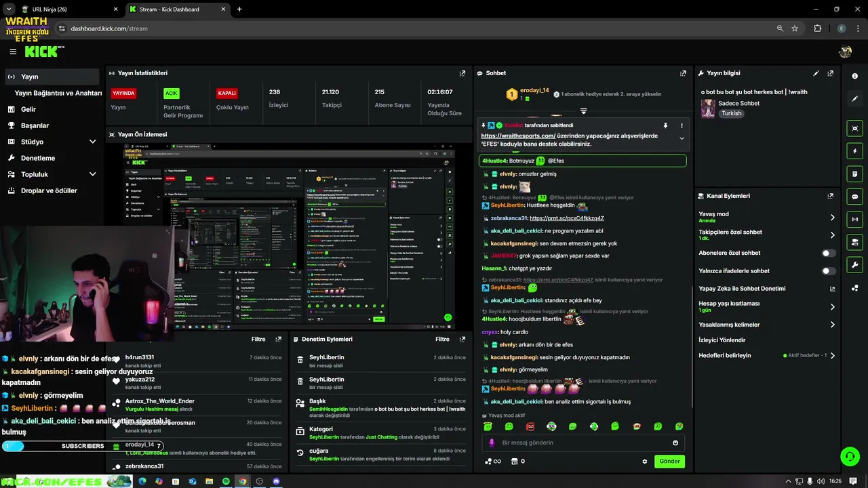Open Spotify from the Windows taskbar
This screenshot has width=868, height=488.
point(226,481)
